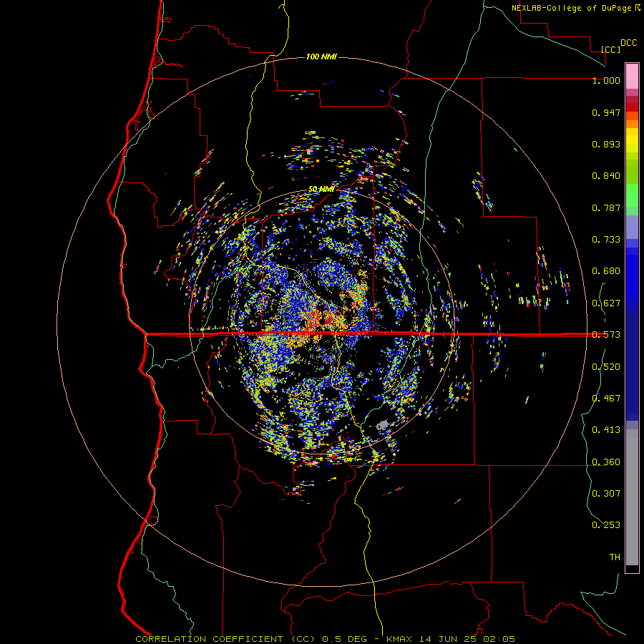This screenshot has width=644, height=644.
Task: Pick the pink segment of the color bar
Action: coord(632,77)
